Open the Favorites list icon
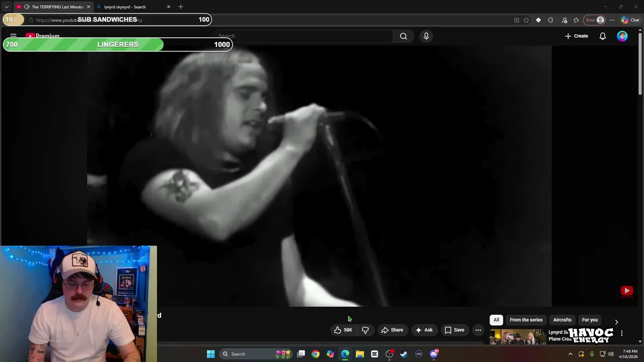This screenshot has height=362, width=644. click(576, 20)
